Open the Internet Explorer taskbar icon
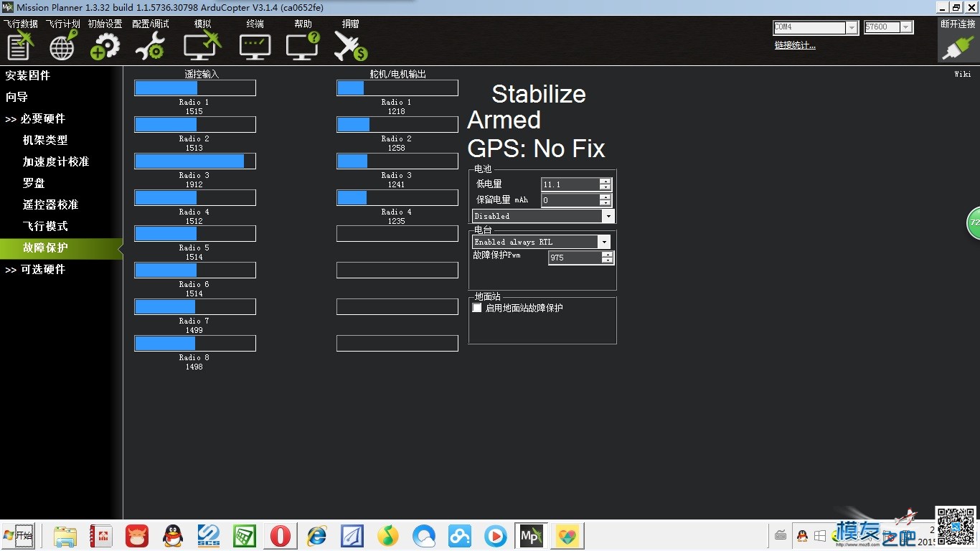Image resolution: width=980 pixels, height=551 pixels. pos(316,536)
